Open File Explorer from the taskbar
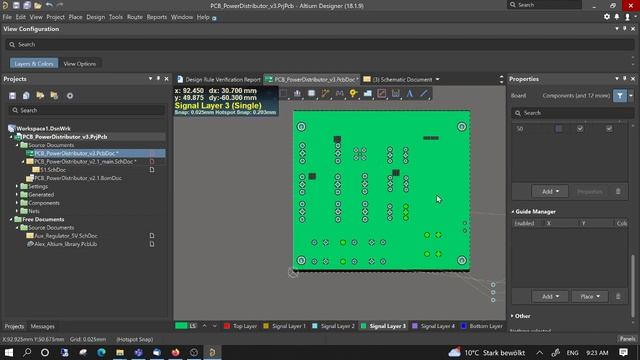This screenshot has height=360, width=640. click(120, 352)
